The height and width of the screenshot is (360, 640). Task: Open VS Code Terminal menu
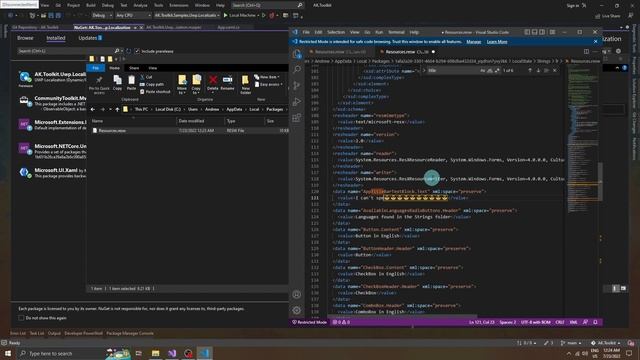pyautogui.click(x=396, y=32)
